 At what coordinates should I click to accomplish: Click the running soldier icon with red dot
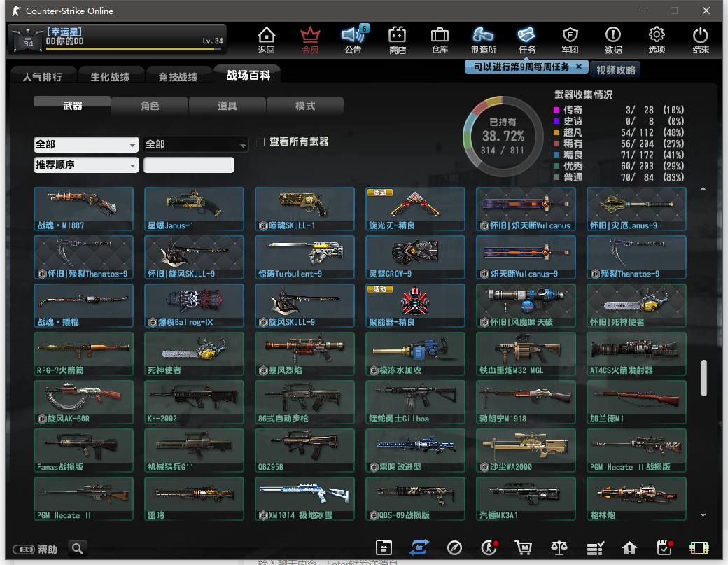pyautogui.click(x=489, y=547)
